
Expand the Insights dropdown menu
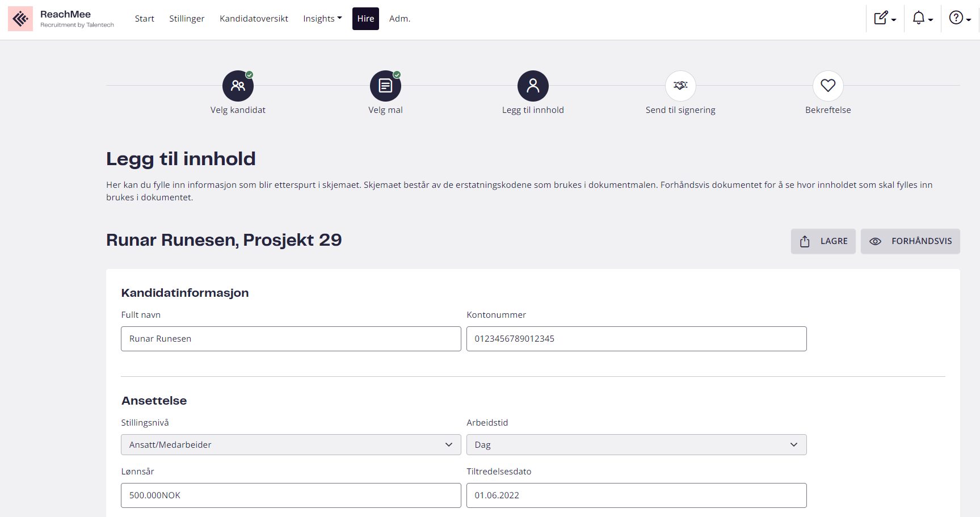click(322, 19)
